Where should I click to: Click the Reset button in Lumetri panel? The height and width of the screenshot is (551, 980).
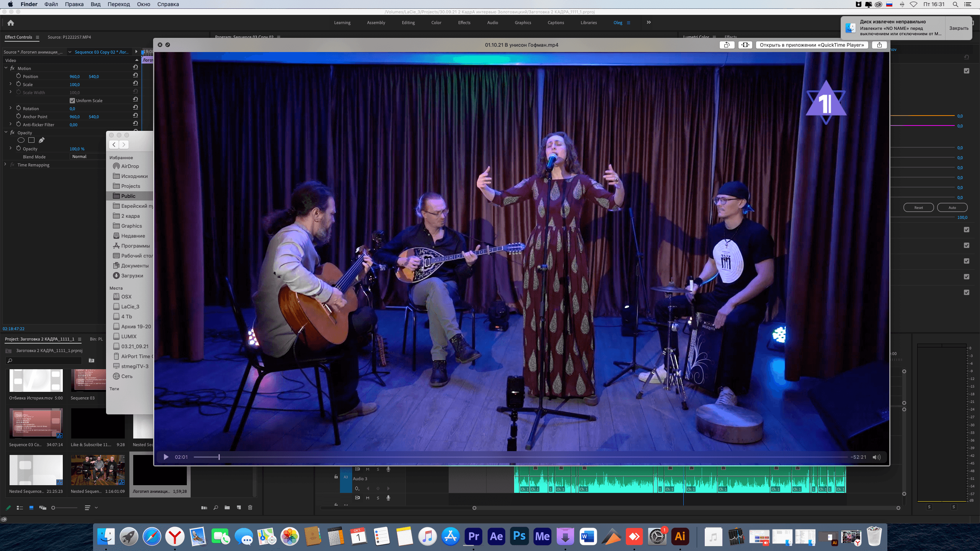pyautogui.click(x=919, y=207)
